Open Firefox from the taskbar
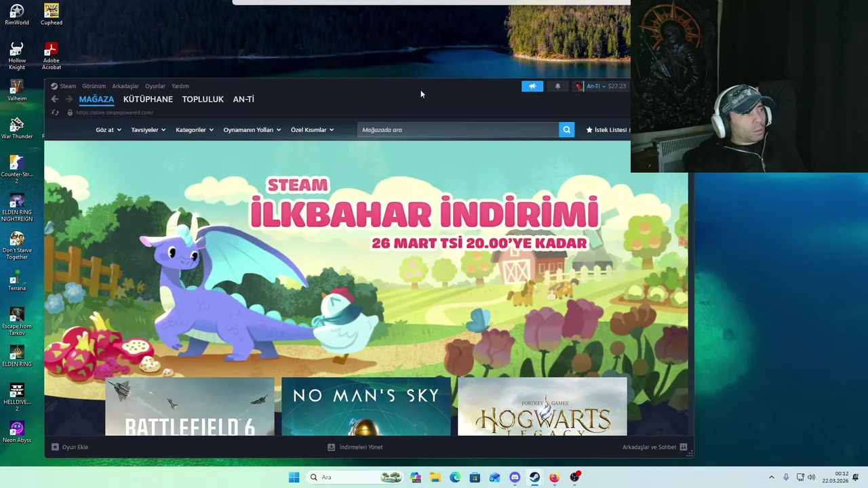 pos(554,477)
